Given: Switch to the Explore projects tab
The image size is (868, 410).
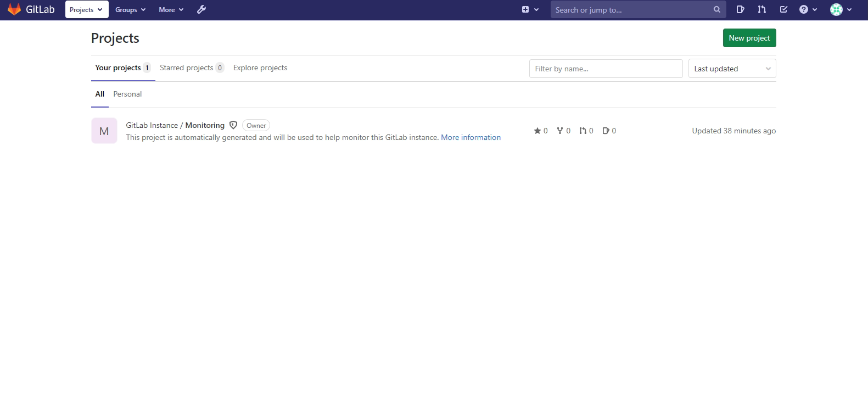Looking at the screenshot, I should (x=260, y=68).
